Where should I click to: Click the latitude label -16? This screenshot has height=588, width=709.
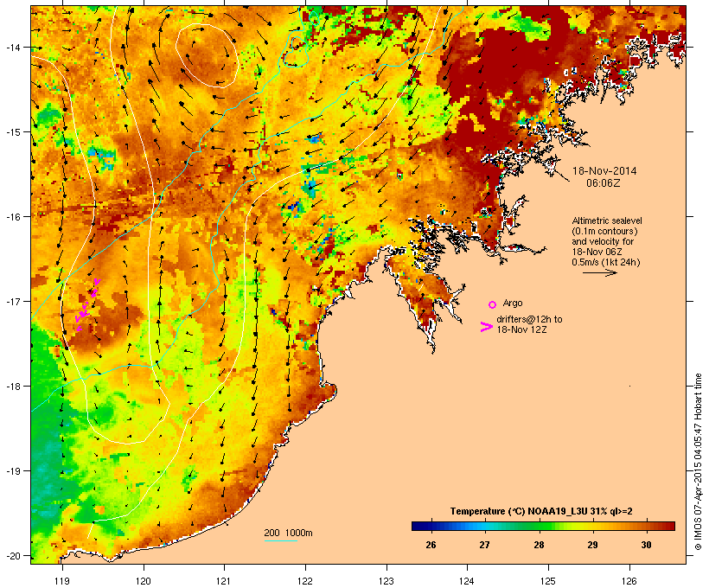[x=12, y=217]
